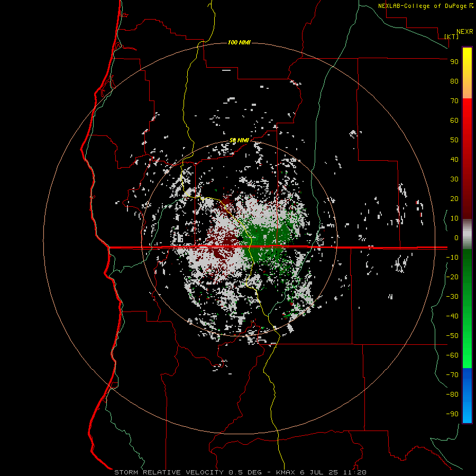This screenshot has height=476, width=476.
Task: Click the 0.5 DEG elevation text in footer
Action: (245, 472)
